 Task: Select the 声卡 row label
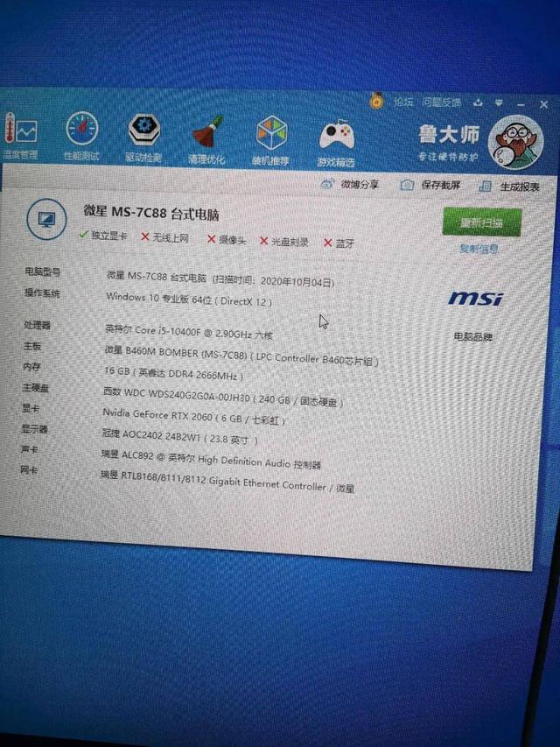tap(30, 449)
